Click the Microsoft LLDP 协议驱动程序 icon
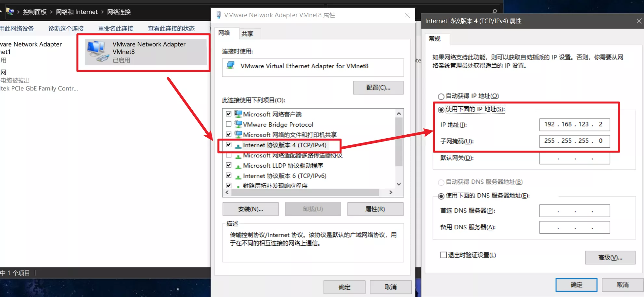 click(238, 166)
